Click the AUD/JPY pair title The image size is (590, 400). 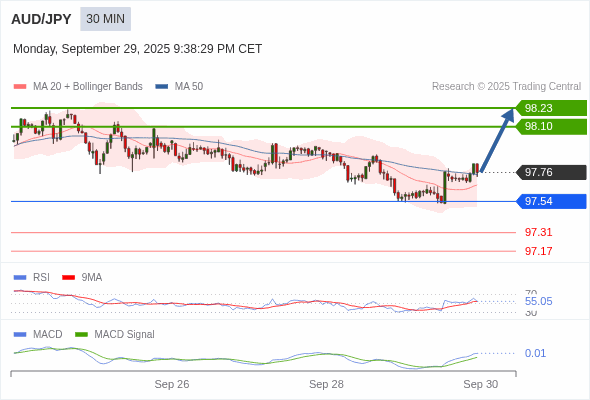[41, 19]
